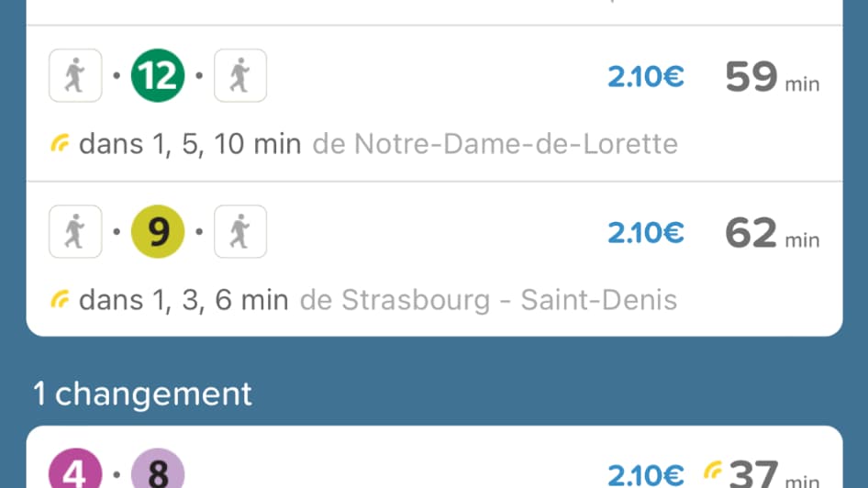The width and height of the screenshot is (868, 488).
Task: Select the magenta line 4 badge
Action: tap(74, 471)
